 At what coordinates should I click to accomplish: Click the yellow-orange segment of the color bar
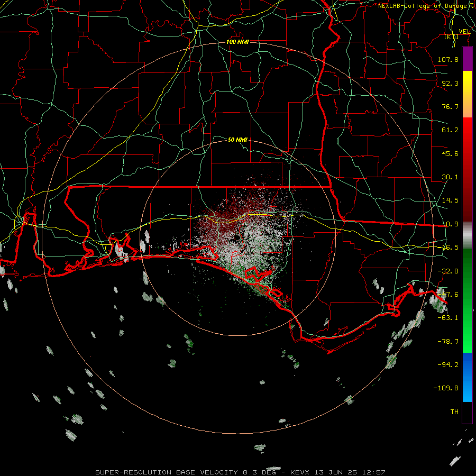[x=467, y=94]
